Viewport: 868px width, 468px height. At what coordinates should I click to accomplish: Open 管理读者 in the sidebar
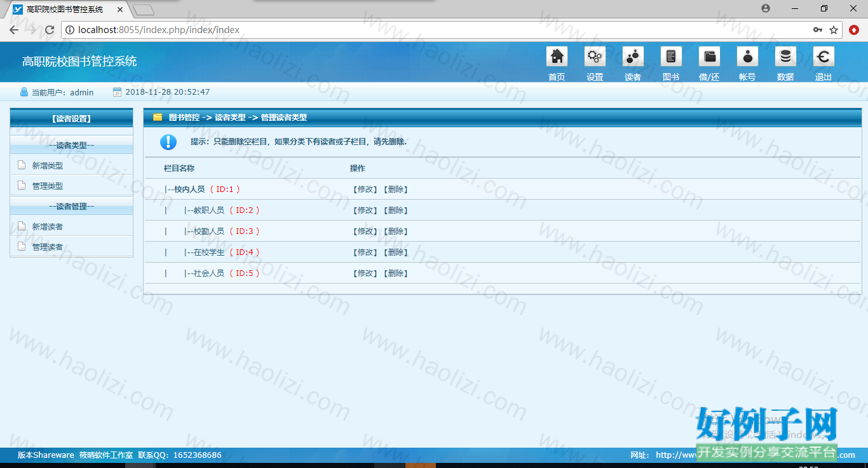(48, 247)
